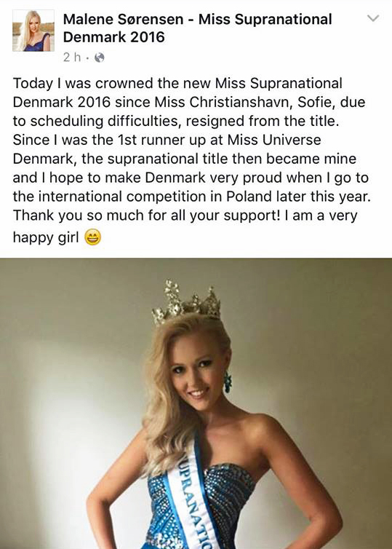The height and width of the screenshot is (549, 392).
Task: Click 'Miss Universe' in the post text
Action: tap(274, 140)
